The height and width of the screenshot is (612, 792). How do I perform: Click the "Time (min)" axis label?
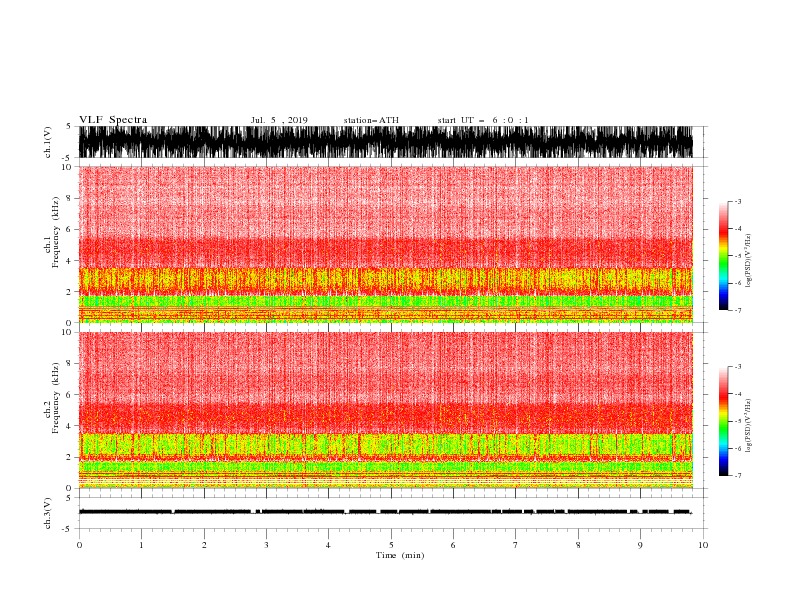pos(400,555)
